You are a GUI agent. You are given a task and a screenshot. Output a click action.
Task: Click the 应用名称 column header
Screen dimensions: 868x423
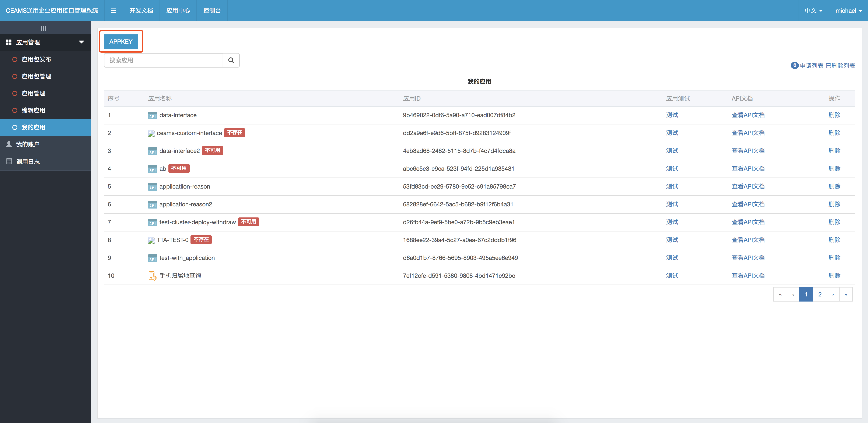[160, 99]
